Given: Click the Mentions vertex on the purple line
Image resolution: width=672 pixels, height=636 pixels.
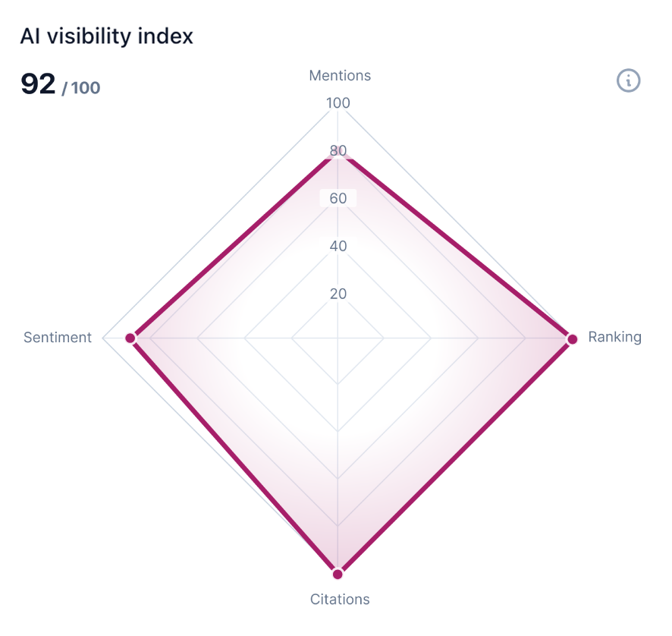Looking at the screenshot, I should pyautogui.click(x=338, y=156).
